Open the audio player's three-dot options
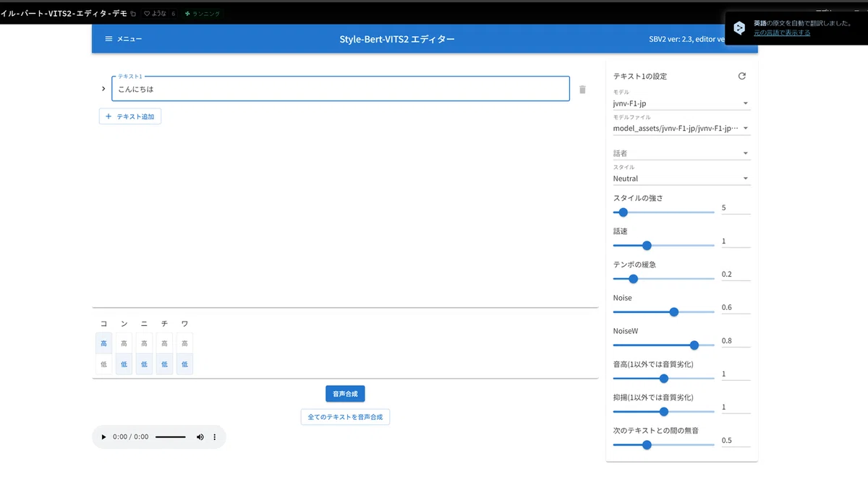 click(214, 437)
